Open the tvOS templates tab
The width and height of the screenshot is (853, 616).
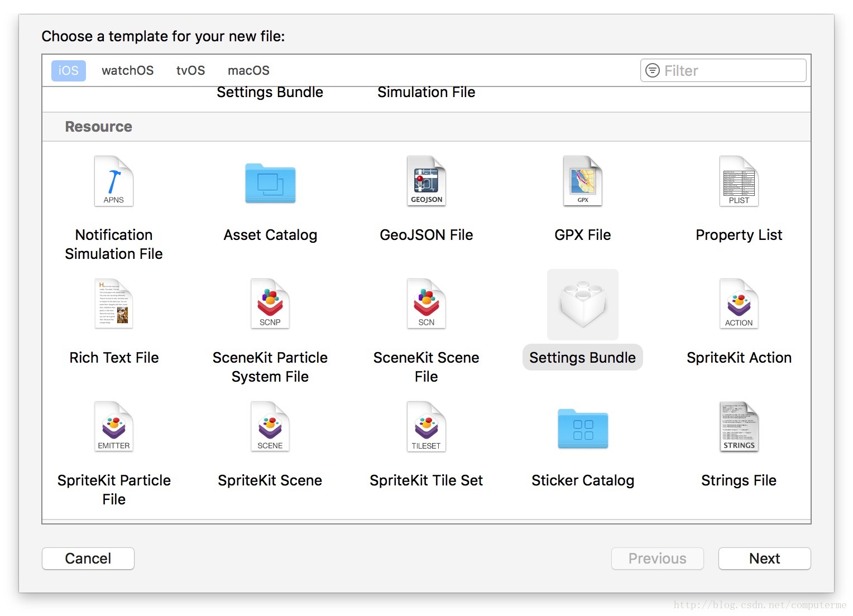click(190, 71)
